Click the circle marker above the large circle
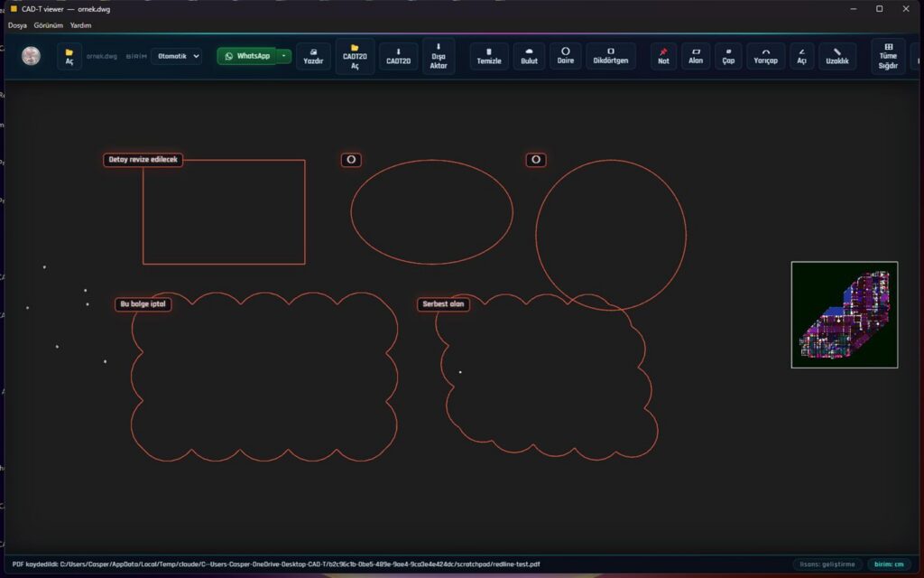 point(536,160)
